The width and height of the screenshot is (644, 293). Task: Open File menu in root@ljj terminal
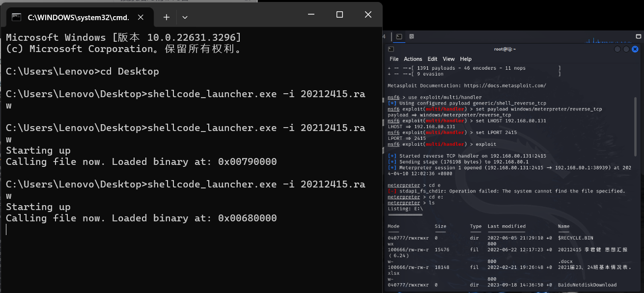394,59
